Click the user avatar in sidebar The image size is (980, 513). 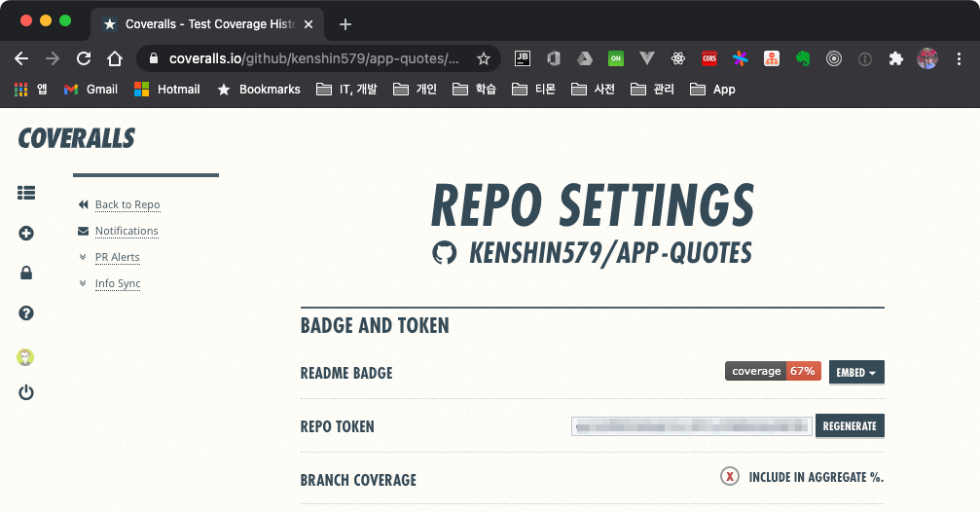tap(26, 357)
